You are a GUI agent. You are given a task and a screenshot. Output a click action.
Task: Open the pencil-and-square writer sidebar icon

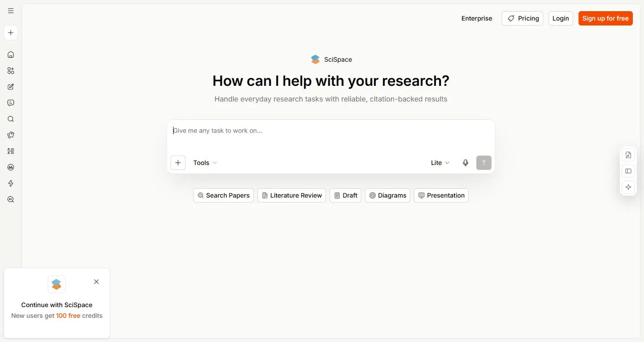pyautogui.click(x=11, y=87)
